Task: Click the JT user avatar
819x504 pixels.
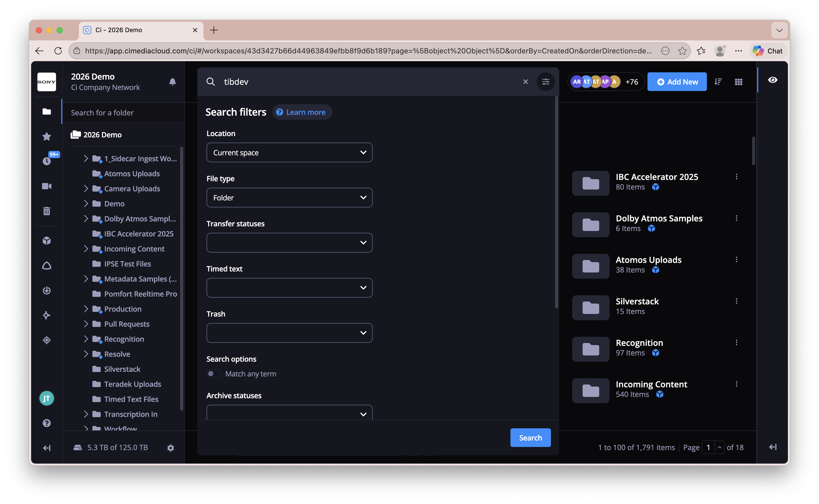Action: [x=47, y=398]
